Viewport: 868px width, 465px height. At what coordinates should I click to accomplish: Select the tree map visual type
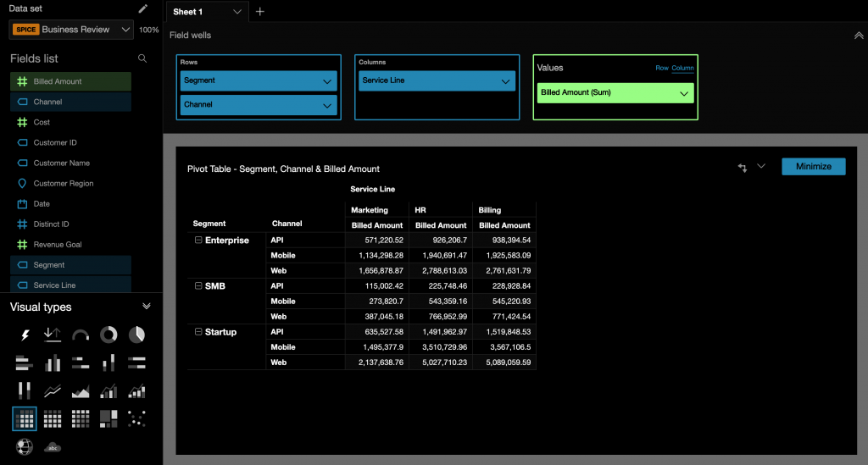tap(108, 418)
